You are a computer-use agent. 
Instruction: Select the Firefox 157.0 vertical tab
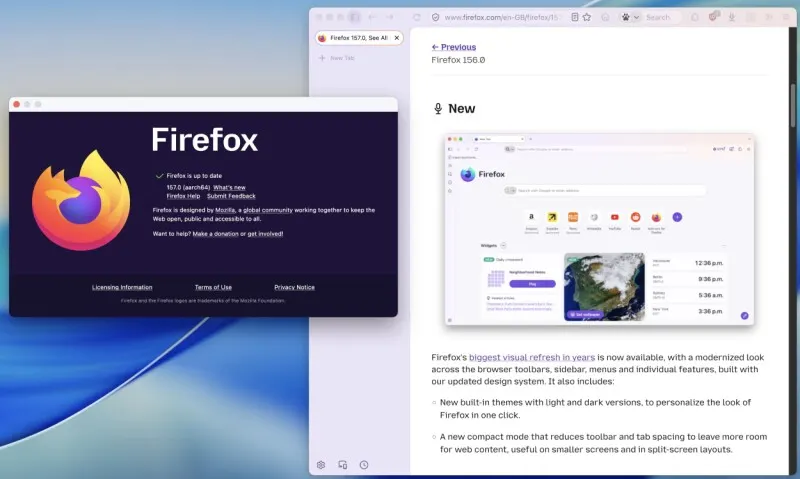point(359,38)
